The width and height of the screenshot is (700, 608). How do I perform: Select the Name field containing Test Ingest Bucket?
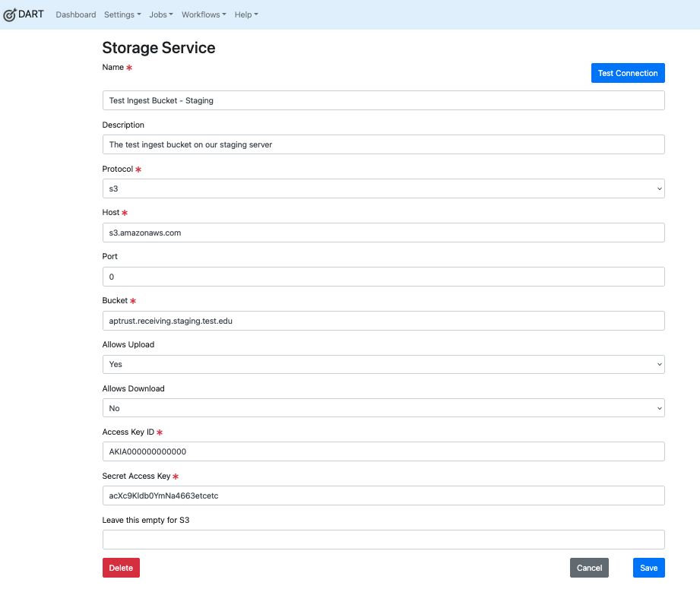point(383,100)
